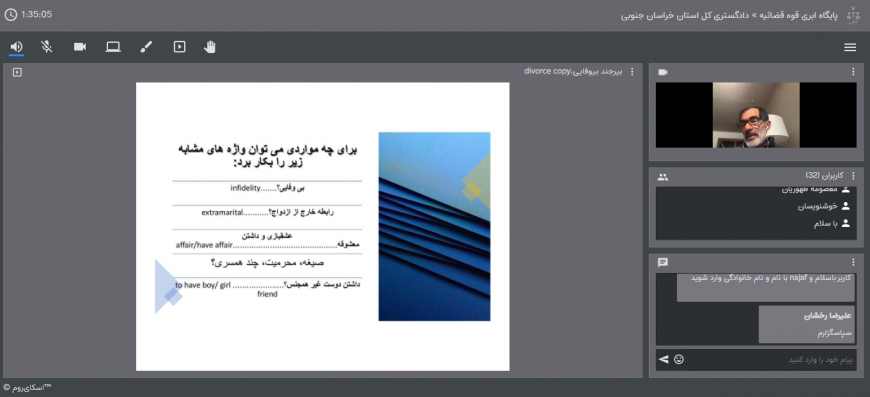Open the media playback share icon

point(179,47)
